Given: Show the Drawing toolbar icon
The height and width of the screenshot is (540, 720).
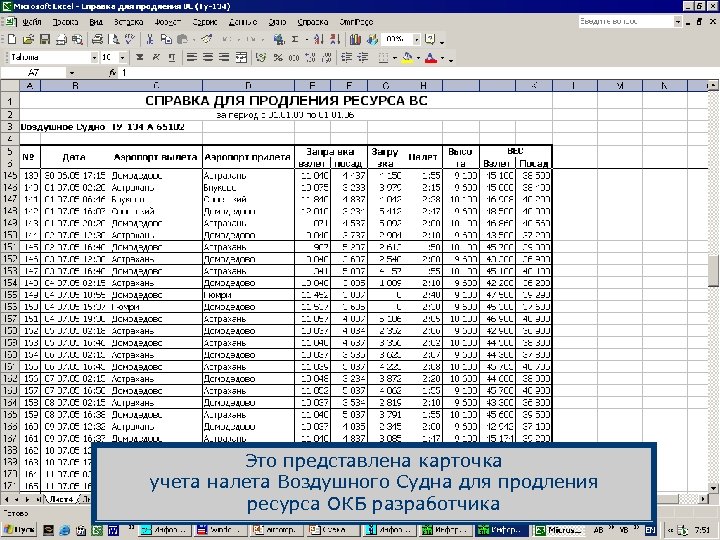Looking at the screenshot, I should pyautogui.click(x=371, y=39).
